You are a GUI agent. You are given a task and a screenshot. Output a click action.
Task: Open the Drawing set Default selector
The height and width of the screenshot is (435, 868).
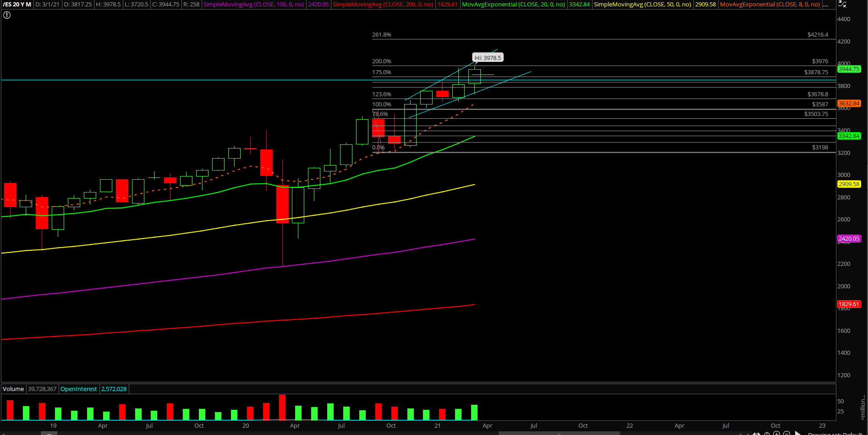point(835,433)
